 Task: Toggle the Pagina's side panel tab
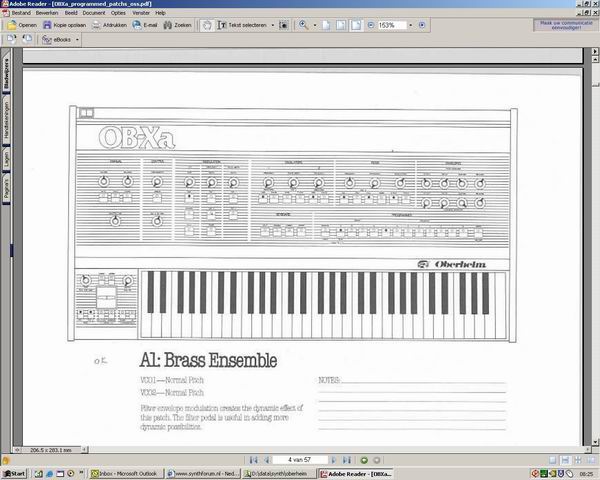click(6, 189)
